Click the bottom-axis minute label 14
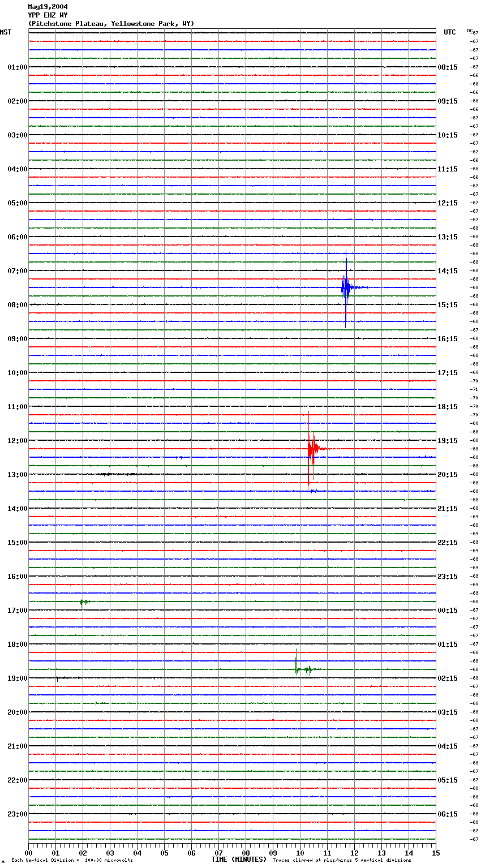Screen dimensions: 481x868 click(409, 853)
